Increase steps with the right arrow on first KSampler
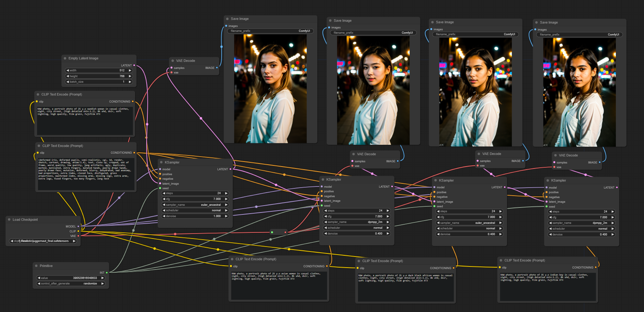The height and width of the screenshot is (312, 644). (x=227, y=193)
